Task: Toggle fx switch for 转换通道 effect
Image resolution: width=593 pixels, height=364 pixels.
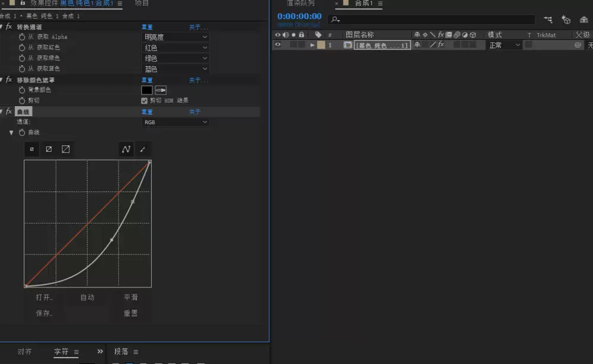Action: (x=9, y=27)
